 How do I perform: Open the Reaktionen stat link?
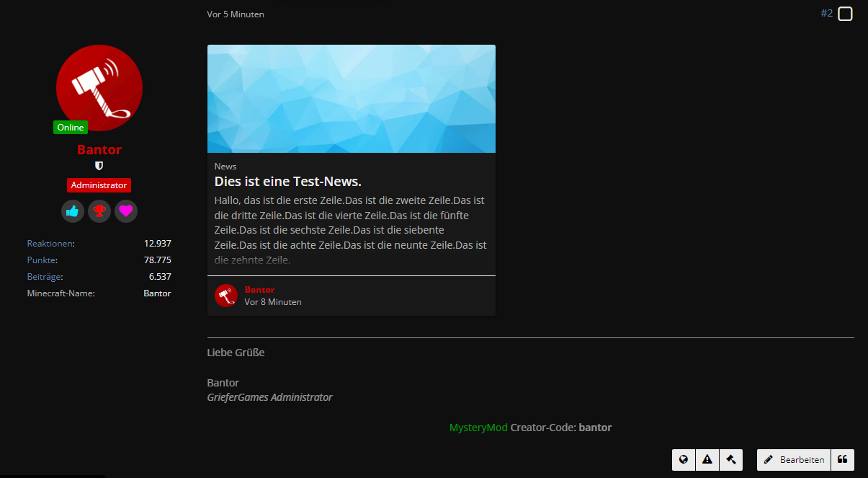(50, 244)
